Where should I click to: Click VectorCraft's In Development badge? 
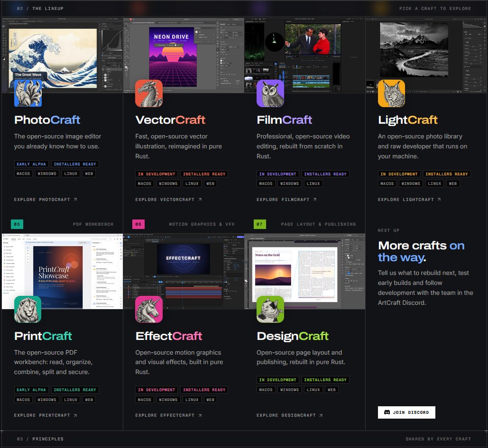(157, 174)
